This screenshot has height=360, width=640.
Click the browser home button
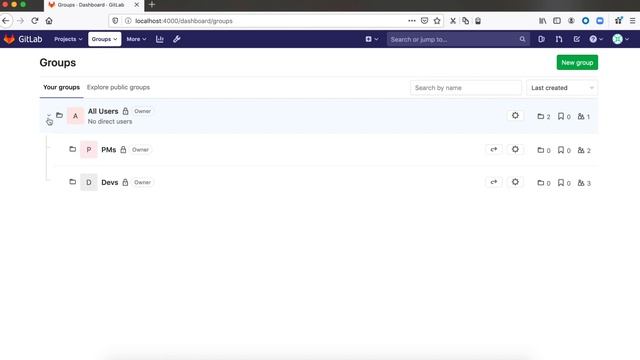coord(49,21)
